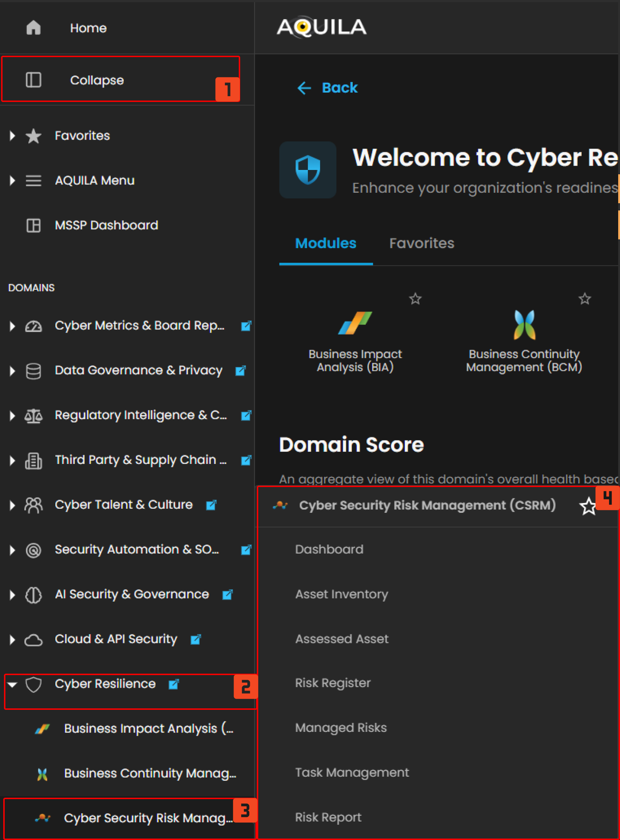
Task: Open Cyber Resilience external link icon
Action: [x=174, y=684]
